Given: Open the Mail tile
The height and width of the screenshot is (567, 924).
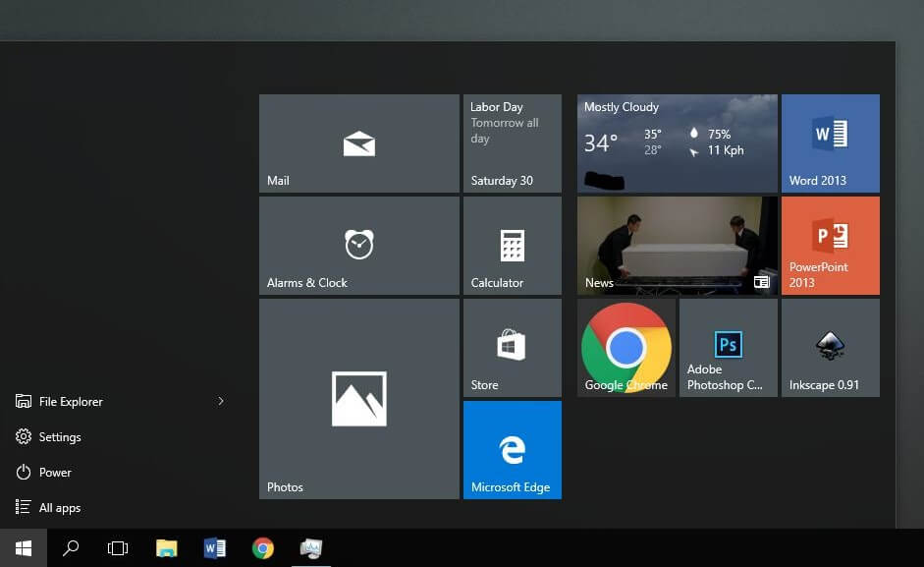Looking at the screenshot, I should [358, 143].
